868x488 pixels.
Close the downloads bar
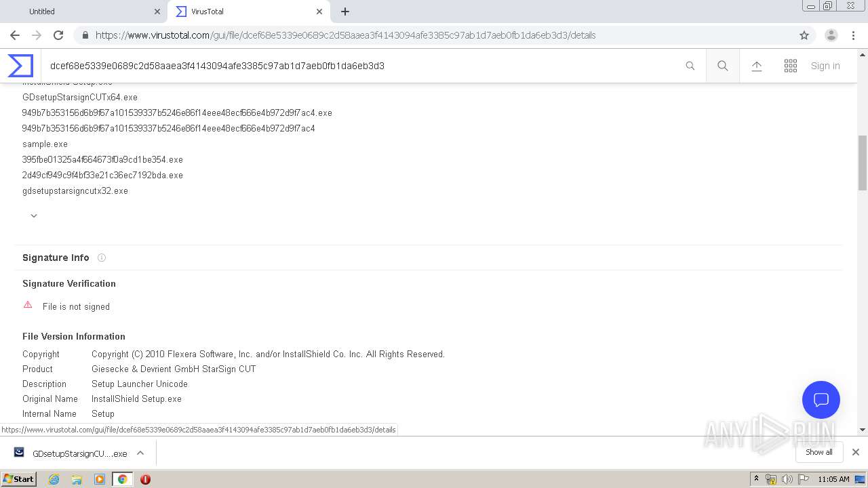click(x=856, y=452)
